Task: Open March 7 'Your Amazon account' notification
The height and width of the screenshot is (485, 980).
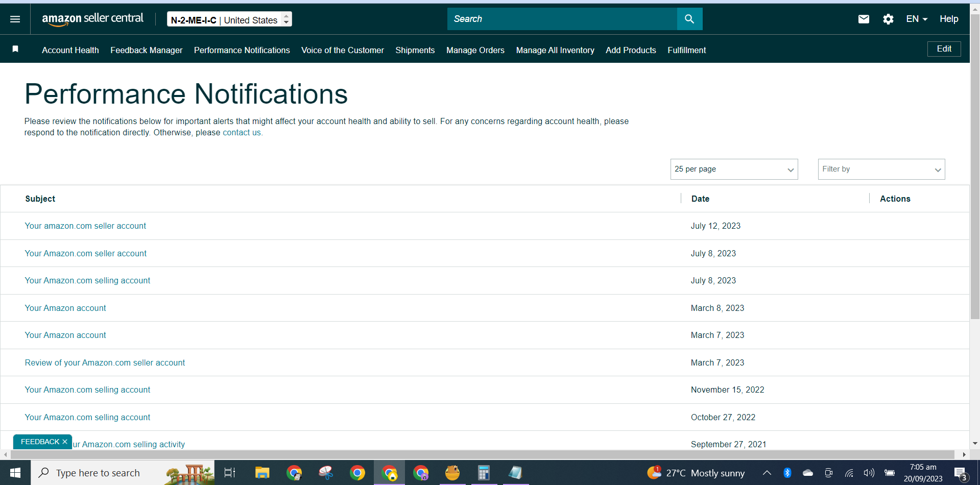Action: point(65,335)
